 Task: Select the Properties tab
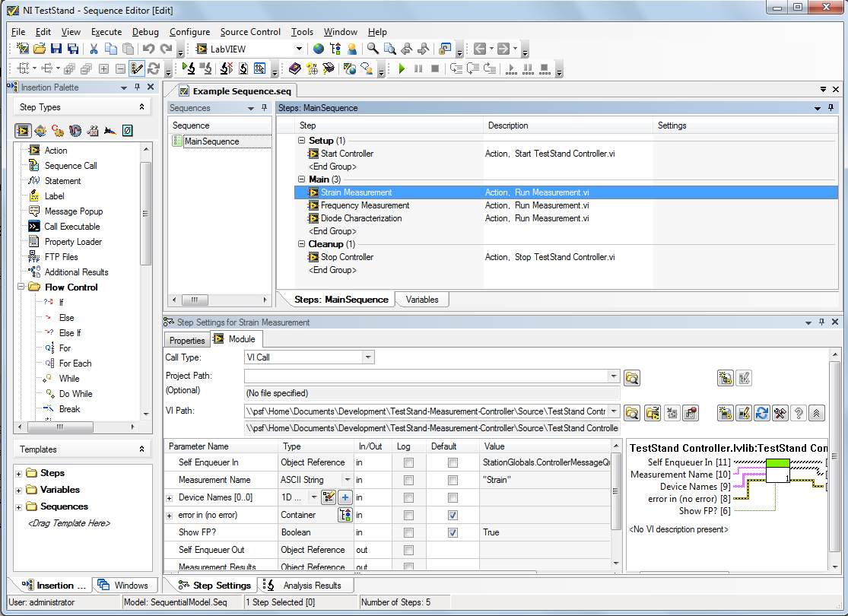pyautogui.click(x=187, y=340)
